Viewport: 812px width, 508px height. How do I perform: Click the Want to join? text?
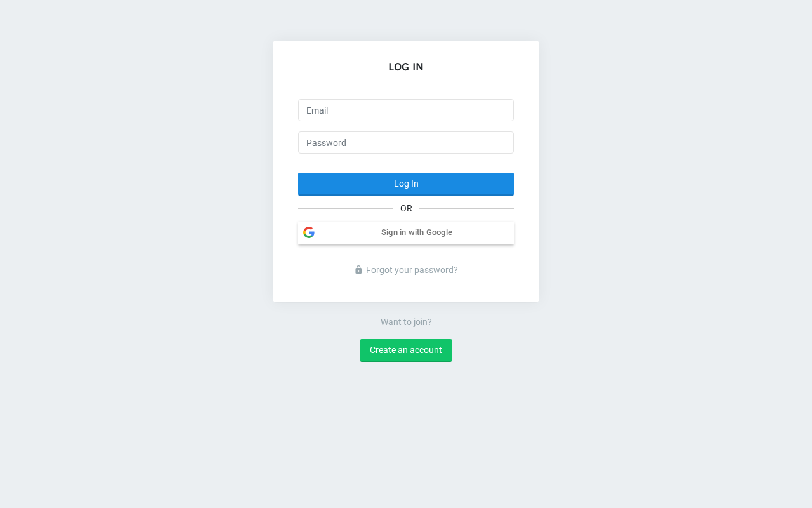pos(406,322)
